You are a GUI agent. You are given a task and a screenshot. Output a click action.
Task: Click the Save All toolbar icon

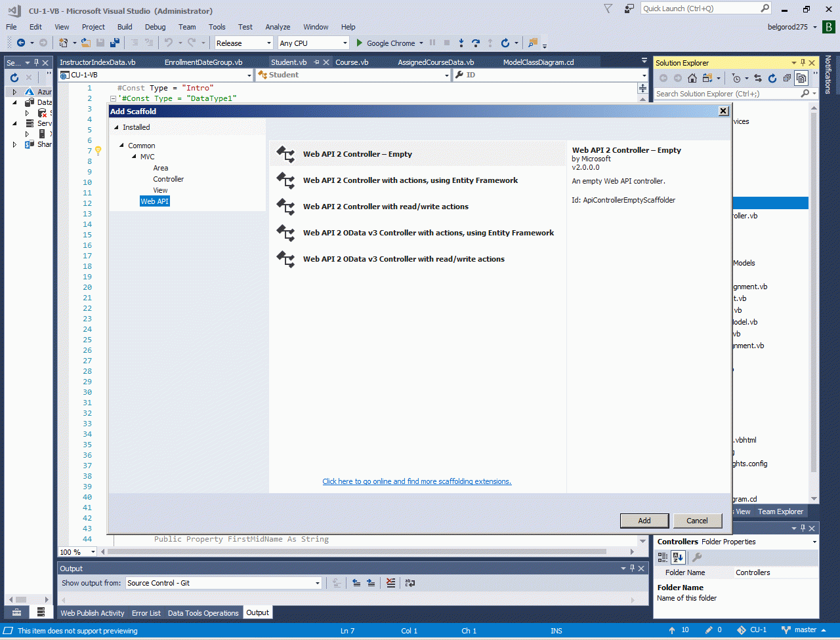tap(114, 43)
